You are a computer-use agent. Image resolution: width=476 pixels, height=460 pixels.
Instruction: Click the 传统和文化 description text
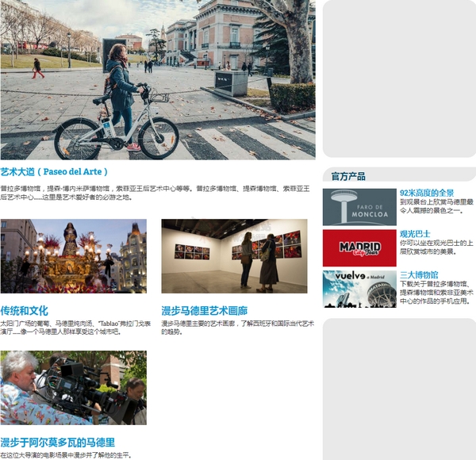pos(75,328)
